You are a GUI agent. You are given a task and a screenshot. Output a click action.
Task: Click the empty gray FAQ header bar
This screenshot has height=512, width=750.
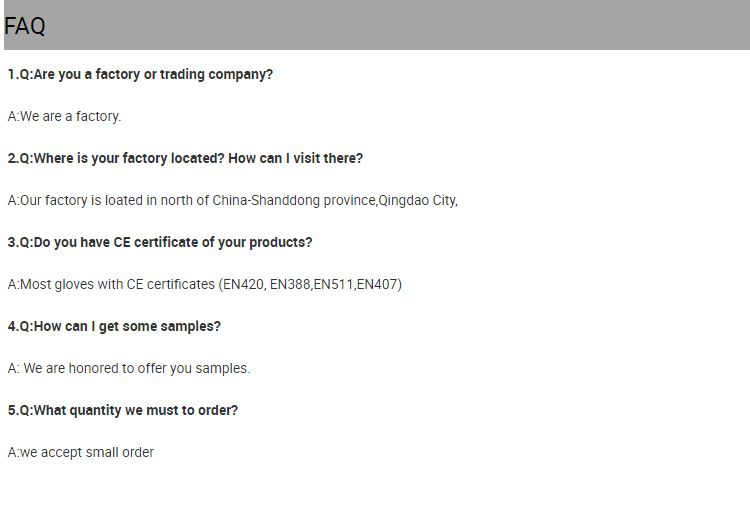coord(400,25)
